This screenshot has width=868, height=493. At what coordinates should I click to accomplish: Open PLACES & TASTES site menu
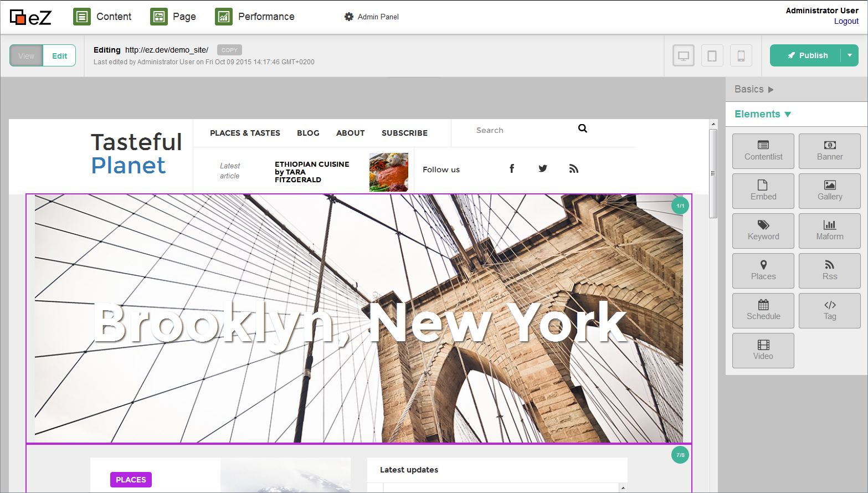click(x=245, y=133)
